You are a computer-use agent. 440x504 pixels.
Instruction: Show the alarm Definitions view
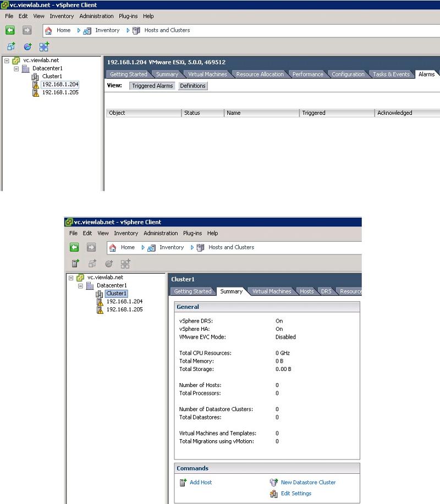193,86
